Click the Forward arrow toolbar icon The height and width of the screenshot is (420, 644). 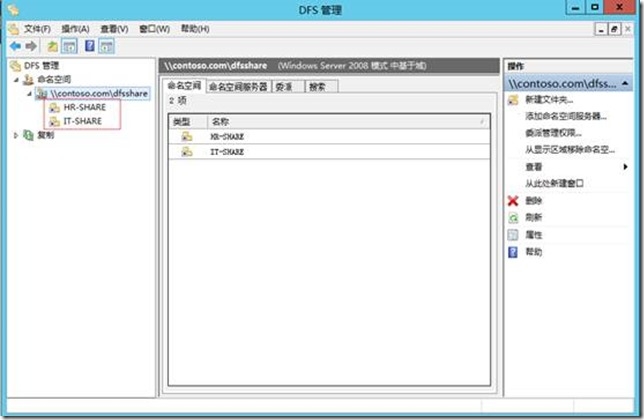pos(31,46)
